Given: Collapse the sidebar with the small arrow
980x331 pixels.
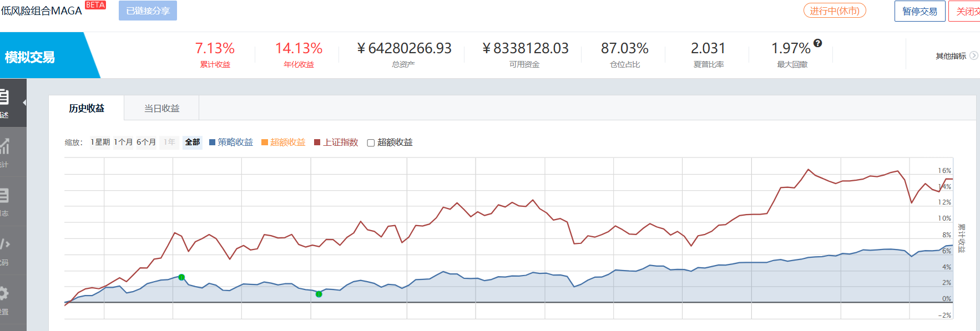Looking at the screenshot, I should pyautogui.click(x=24, y=103).
